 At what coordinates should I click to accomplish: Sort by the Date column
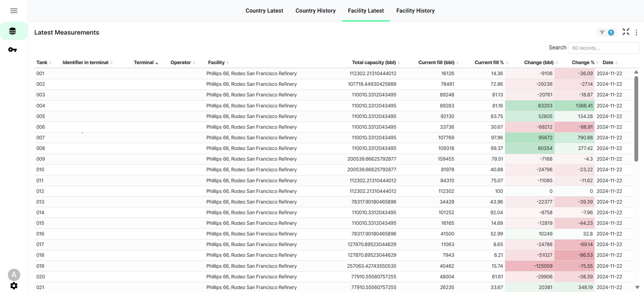point(610,62)
